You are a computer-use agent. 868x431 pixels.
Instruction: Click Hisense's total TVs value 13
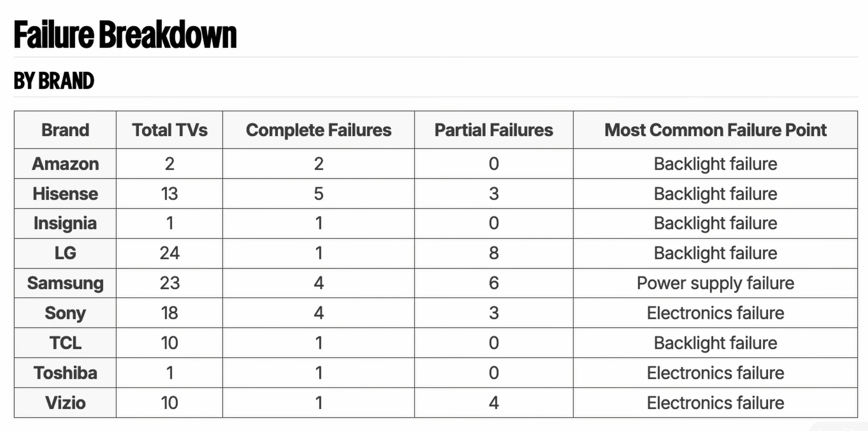coord(170,194)
